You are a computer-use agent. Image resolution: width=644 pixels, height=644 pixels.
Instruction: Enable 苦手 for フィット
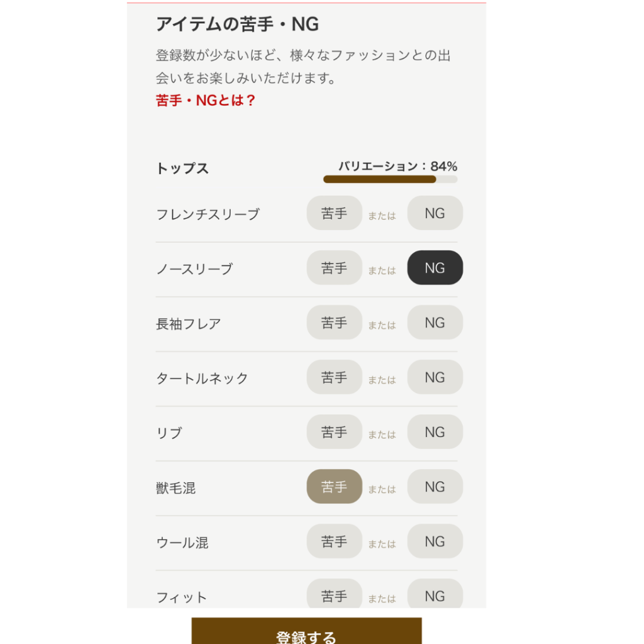[334, 595]
